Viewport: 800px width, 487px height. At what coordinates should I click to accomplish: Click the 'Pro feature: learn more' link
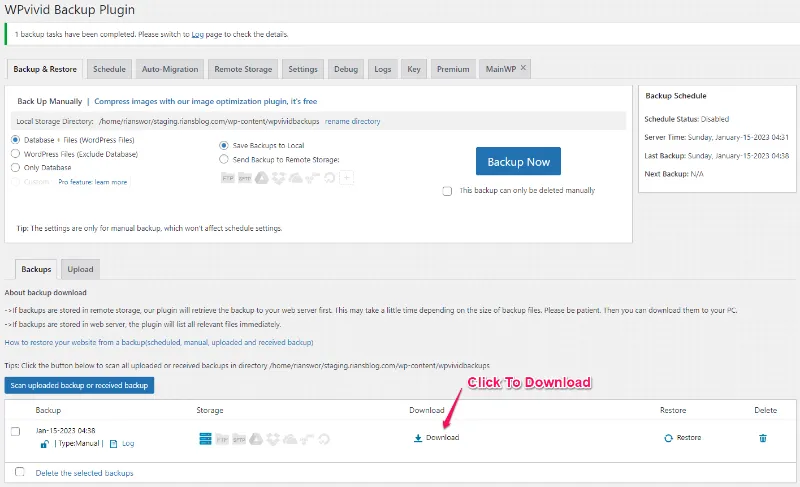tap(92, 182)
